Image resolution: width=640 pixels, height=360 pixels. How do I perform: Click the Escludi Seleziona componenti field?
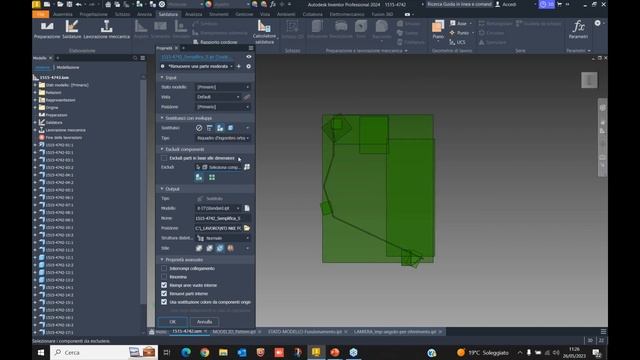point(219,167)
